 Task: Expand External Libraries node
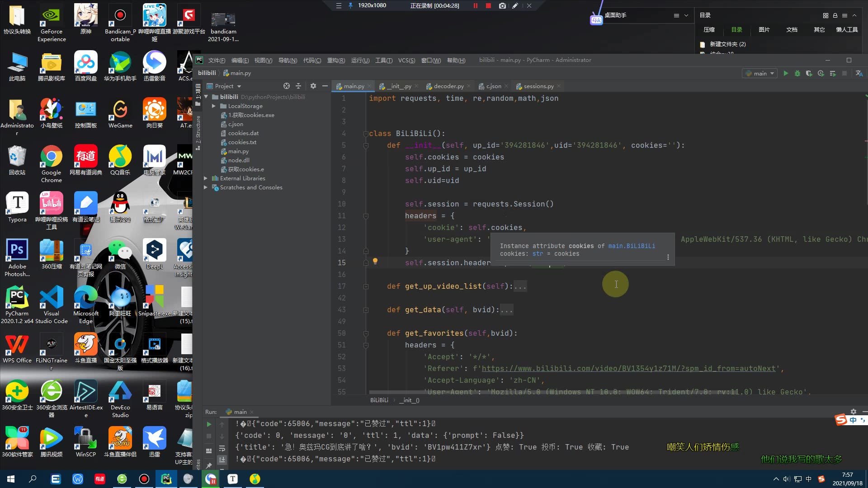[206, 178]
